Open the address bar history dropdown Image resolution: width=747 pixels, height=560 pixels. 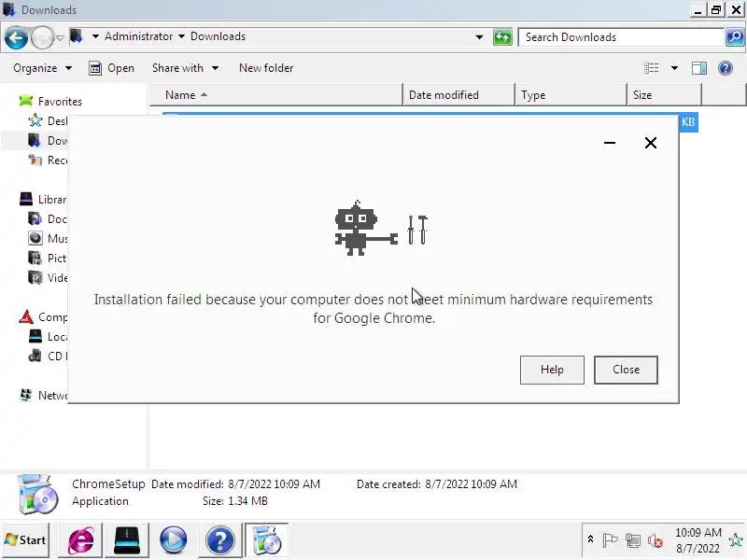tap(479, 37)
